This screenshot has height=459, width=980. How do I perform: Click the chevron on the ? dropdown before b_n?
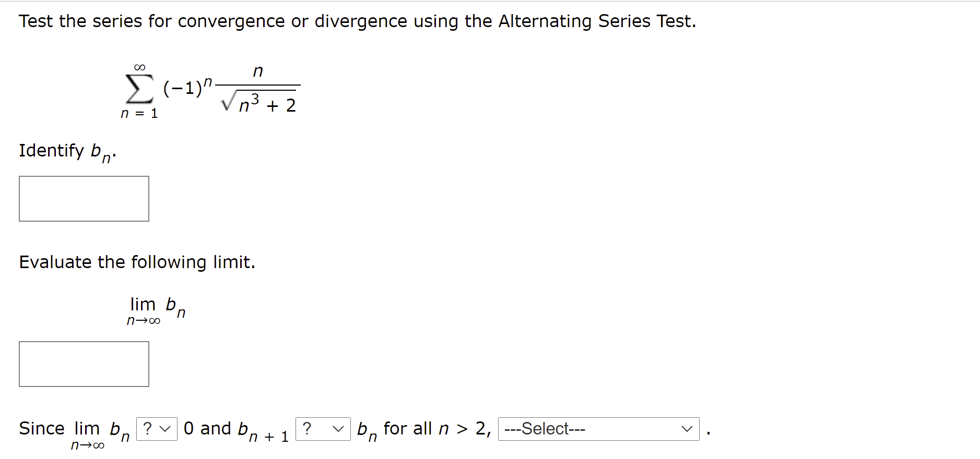pyautogui.click(x=338, y=429)
